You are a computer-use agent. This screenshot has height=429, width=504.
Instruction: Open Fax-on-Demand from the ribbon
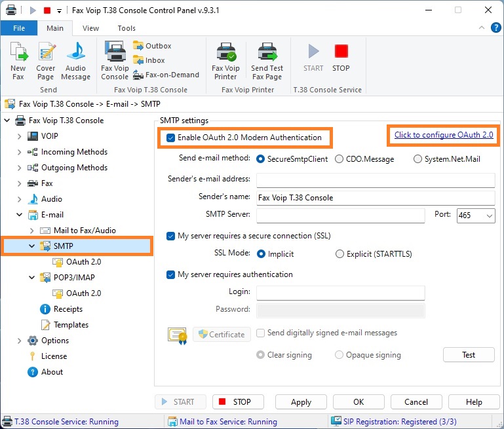click(x=166, y=75)
